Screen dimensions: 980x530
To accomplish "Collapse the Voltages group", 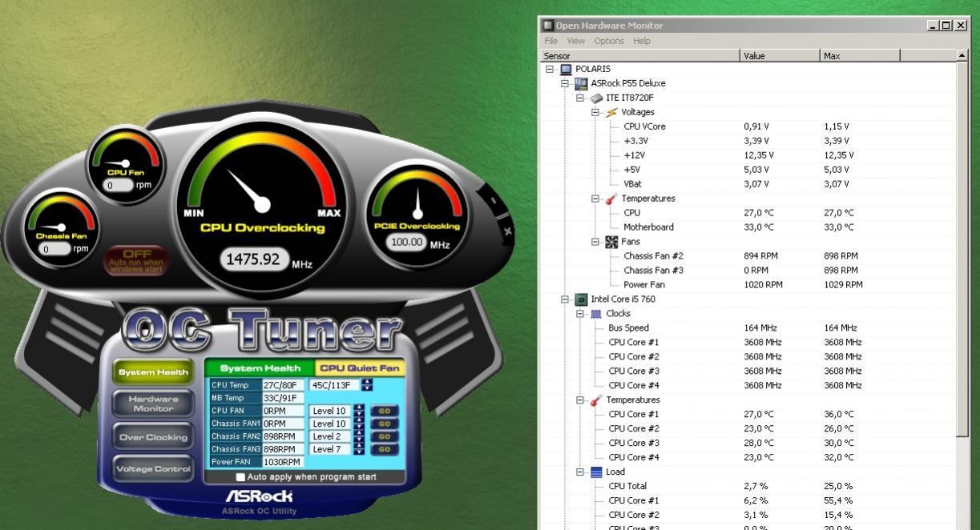I will [x=595, y=112].
